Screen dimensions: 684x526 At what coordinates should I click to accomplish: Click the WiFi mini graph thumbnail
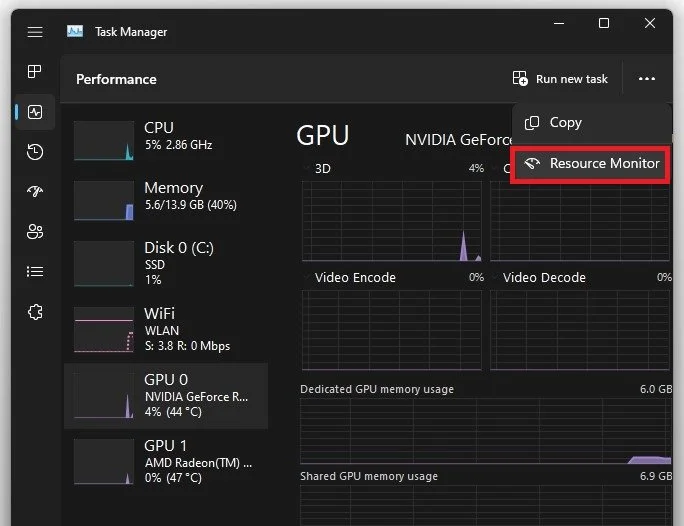(104, 329)
